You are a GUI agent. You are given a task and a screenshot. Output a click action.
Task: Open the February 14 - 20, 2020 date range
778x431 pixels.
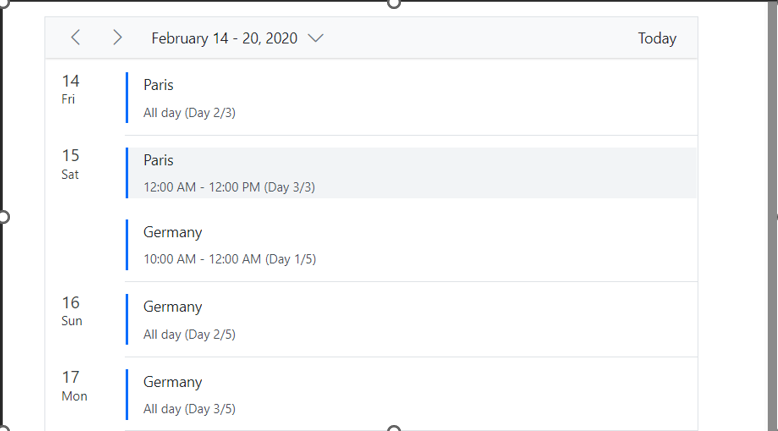pyautogui.click(x=224, y=38)
